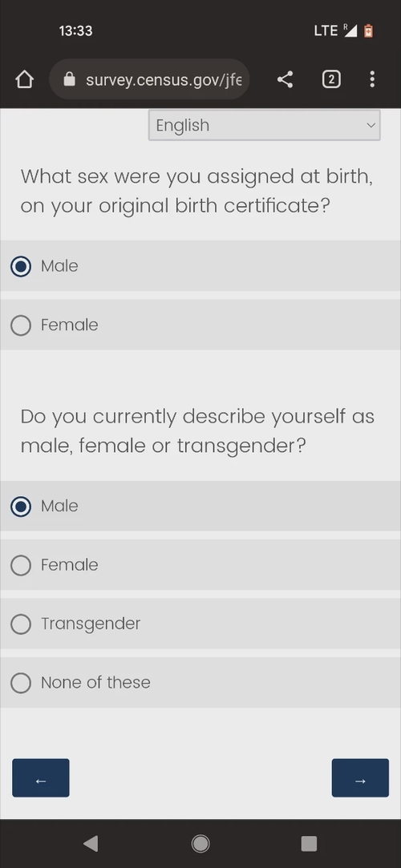Open the browser three-dot overflow menu
The width and height of the screenshot is (401, 868).
coord(372,79)
